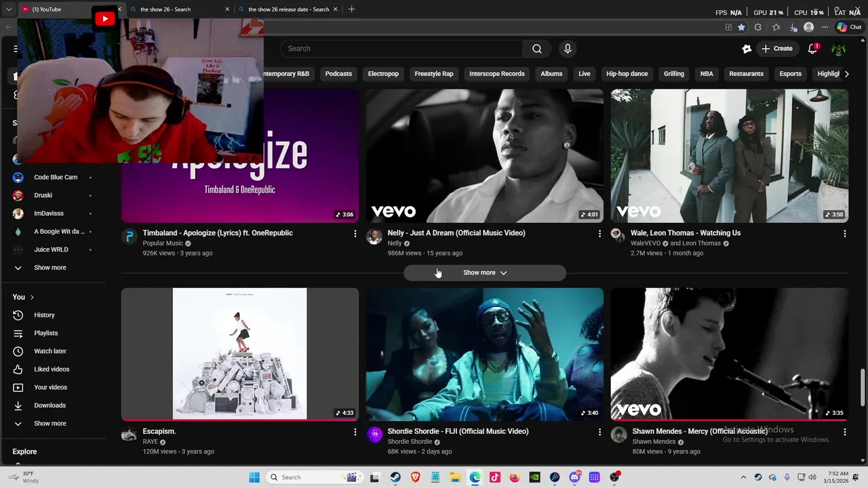Open browser Downloads icon

pos(793,27)
